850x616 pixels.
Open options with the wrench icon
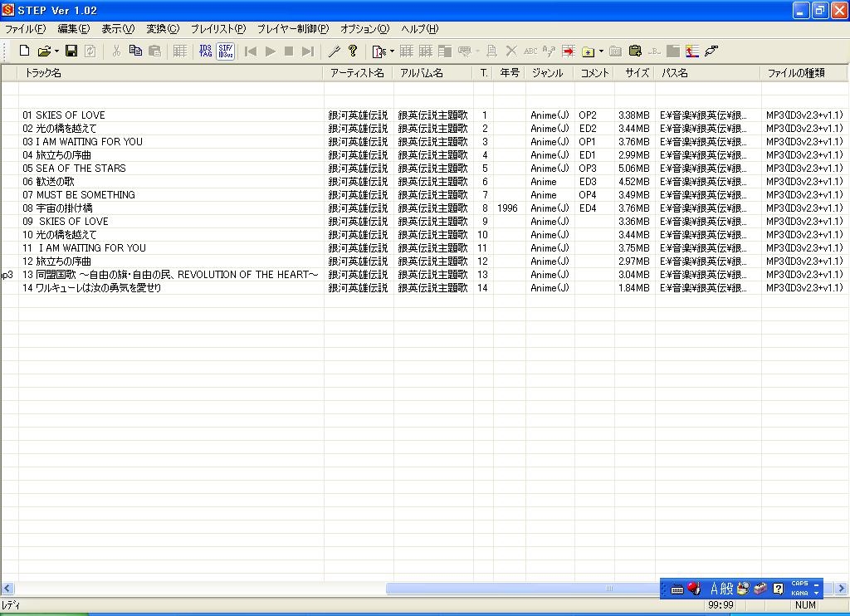334,51
